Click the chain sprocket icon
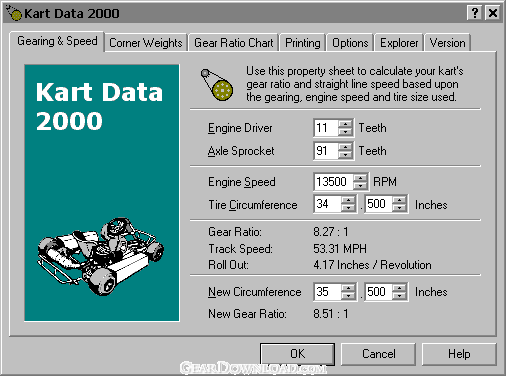This screenshot has height=376, width=506. (217, 84)
